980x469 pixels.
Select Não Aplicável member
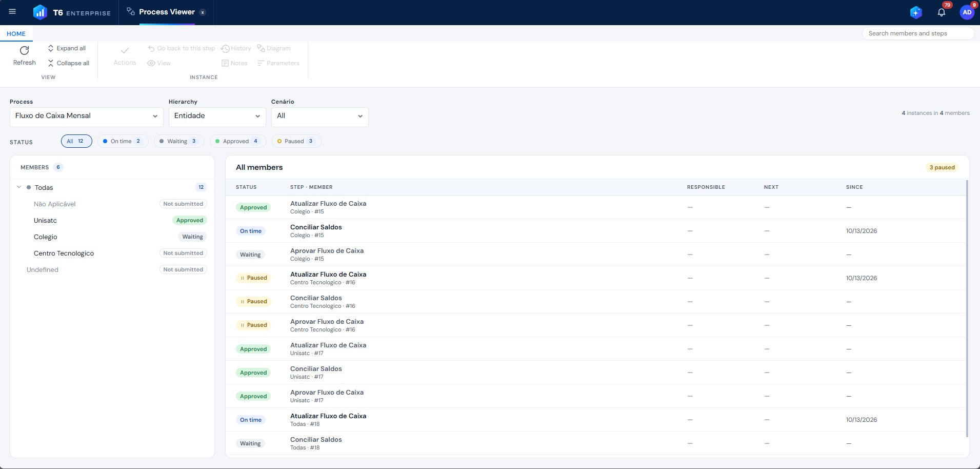tap(112, 204)
